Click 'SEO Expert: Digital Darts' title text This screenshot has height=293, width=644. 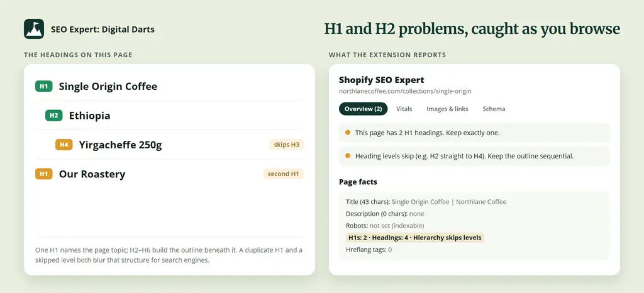click(103, 30)
